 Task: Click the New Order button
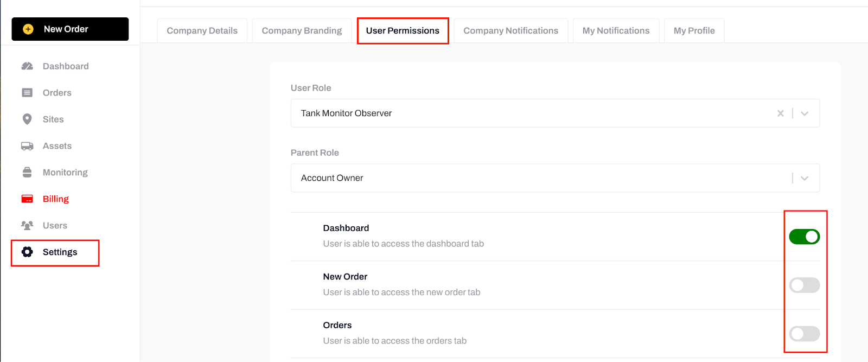[70, 29]
